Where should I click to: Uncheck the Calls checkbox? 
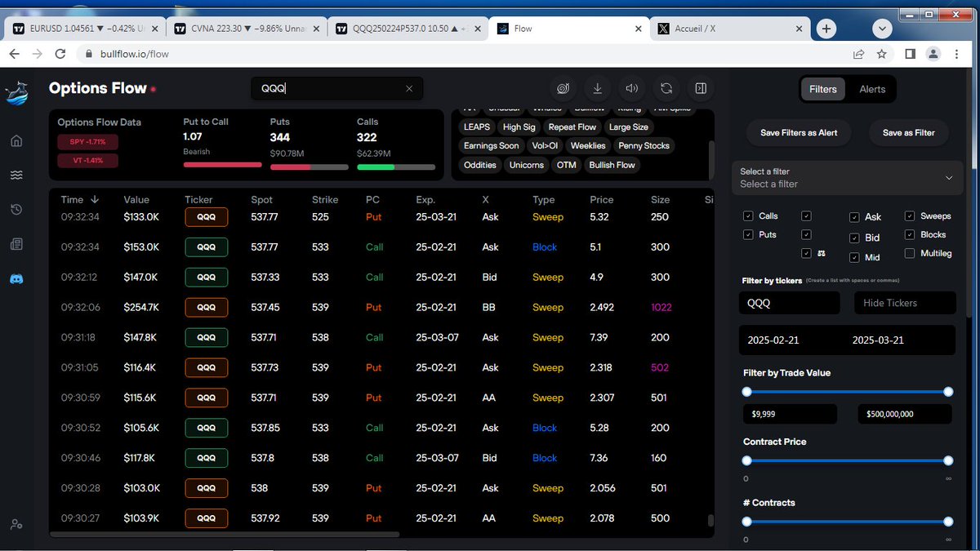coord(748,216)
